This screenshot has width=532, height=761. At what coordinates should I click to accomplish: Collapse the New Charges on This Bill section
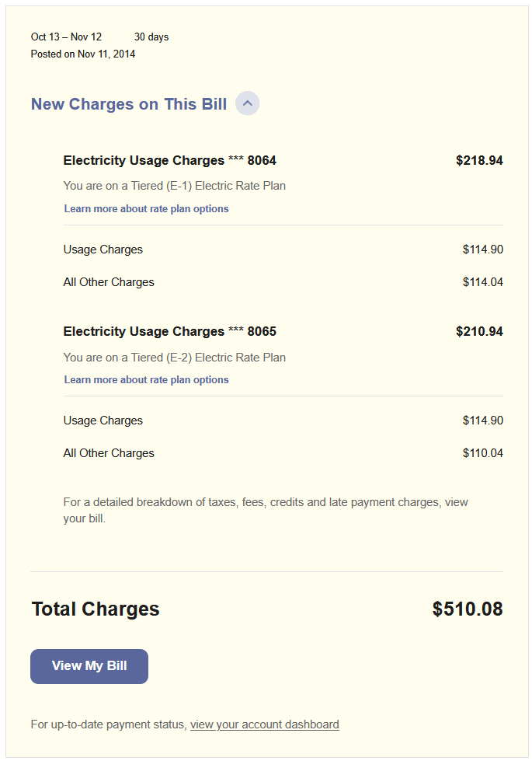click(x=247, y=103)
